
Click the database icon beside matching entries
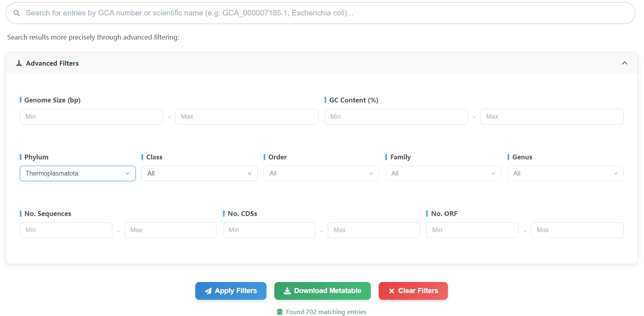[280, 312]
